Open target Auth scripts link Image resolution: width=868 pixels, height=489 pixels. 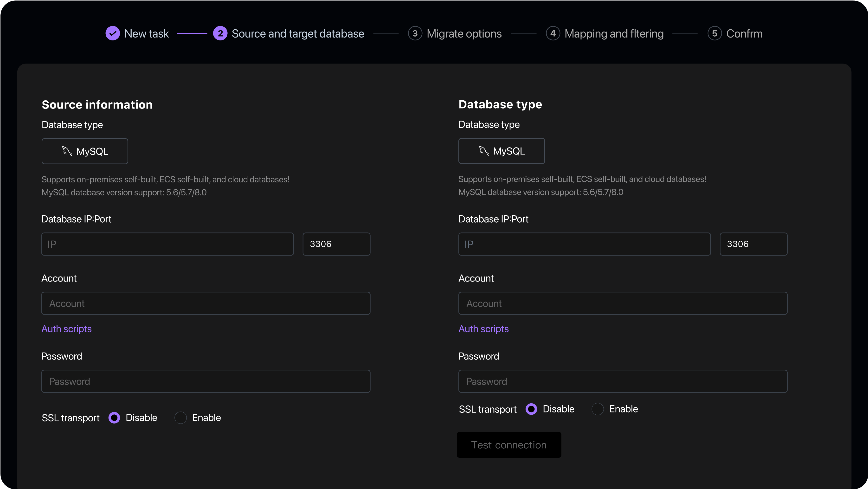483,328
